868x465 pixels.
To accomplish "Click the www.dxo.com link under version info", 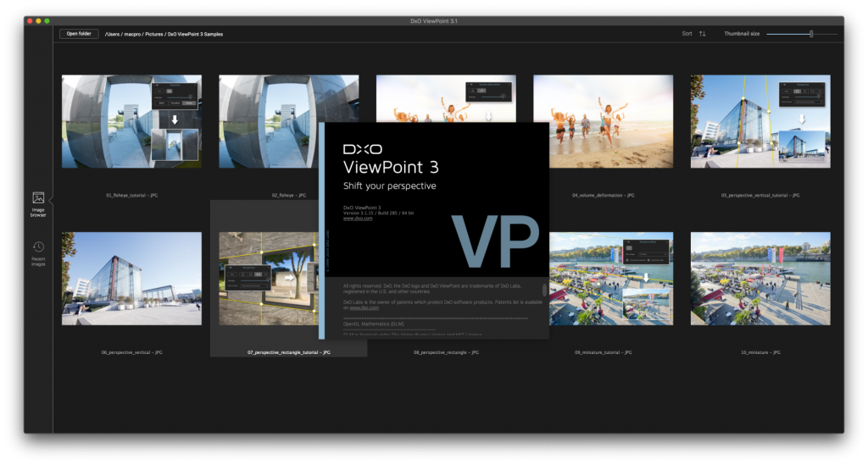I will point(358,219).
